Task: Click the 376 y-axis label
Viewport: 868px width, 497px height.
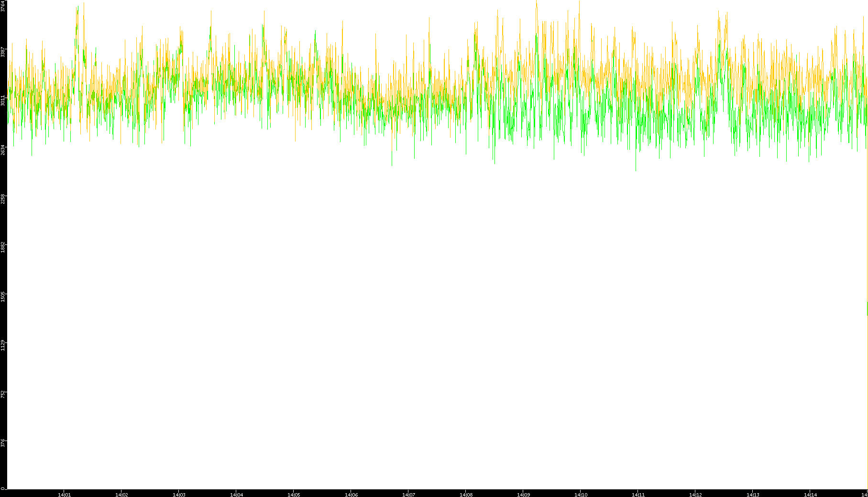Action: (x=3, y=442)
